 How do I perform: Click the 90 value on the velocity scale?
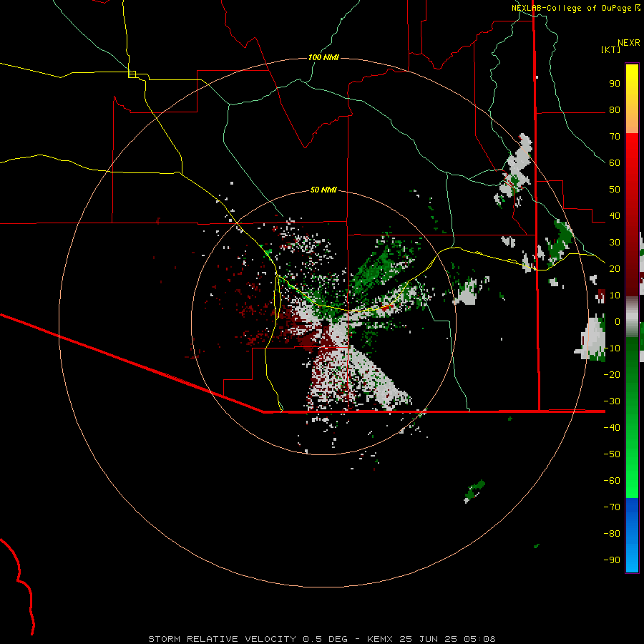(615, 84)
